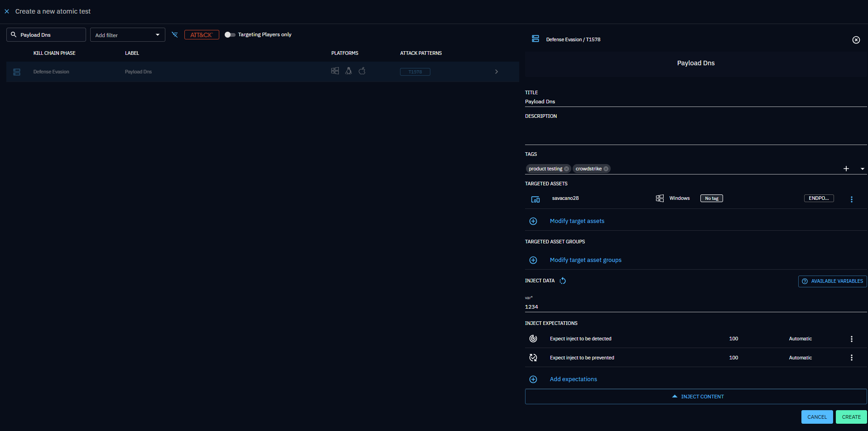This screenshot has width=868, height=431.
Task: Click the Payload Dns search field
Action: pyautogui.click(x=50, y=35)
